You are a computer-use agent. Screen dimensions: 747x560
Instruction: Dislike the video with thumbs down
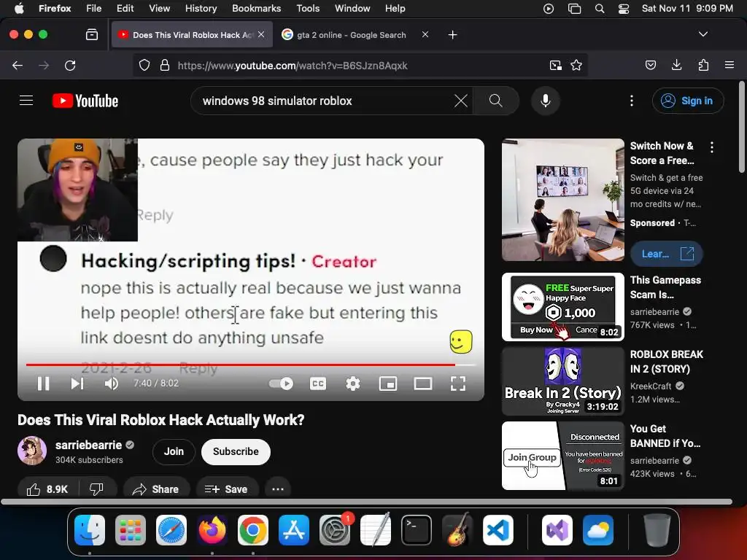[x=97, y=489]
